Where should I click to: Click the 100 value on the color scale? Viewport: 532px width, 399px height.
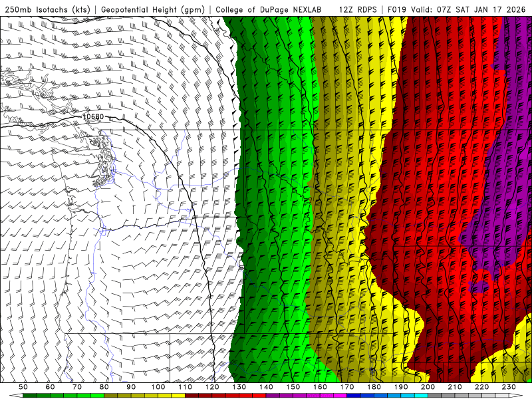158,387
